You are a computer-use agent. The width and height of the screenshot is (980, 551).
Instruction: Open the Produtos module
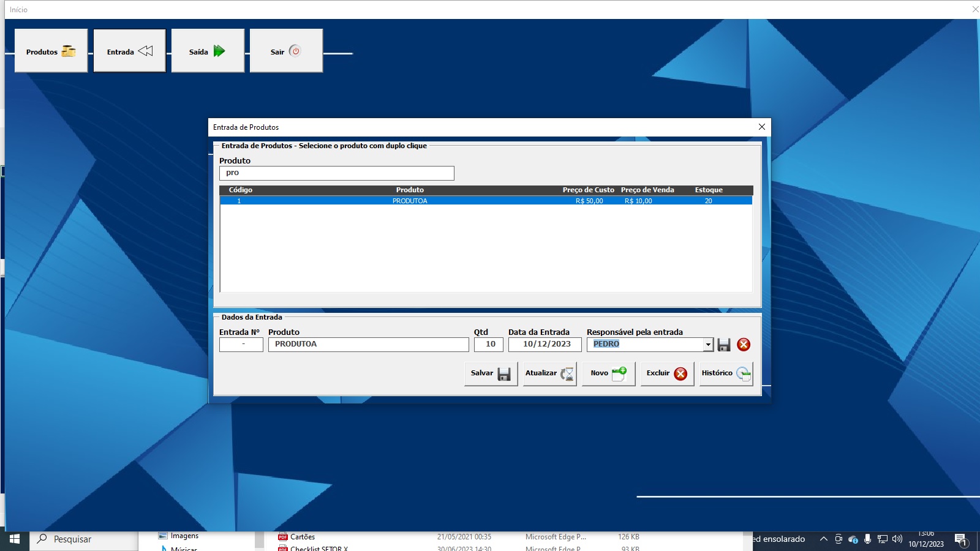(51, 51)
